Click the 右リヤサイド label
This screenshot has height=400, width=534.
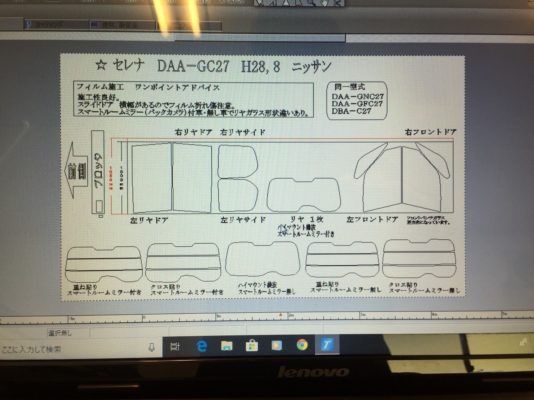click(242, 132)
